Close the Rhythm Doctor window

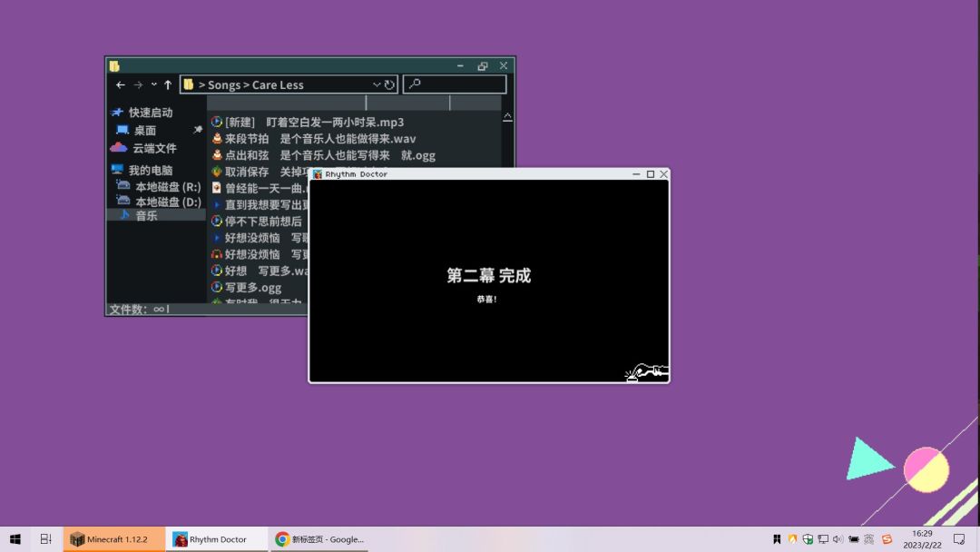pyautogui.click(x=663, y=174)
